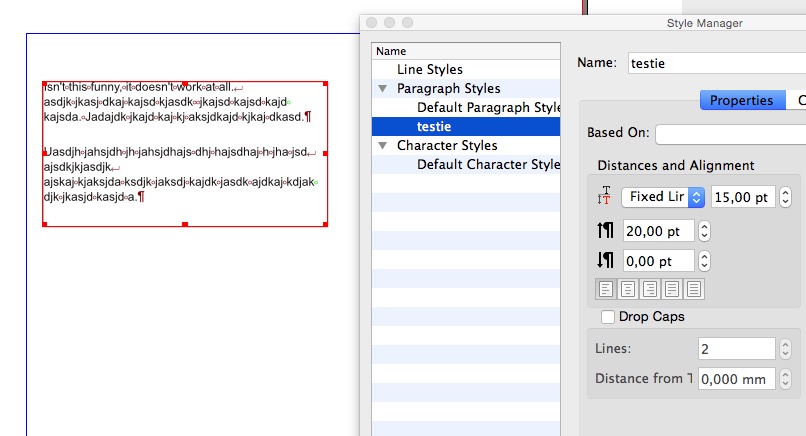Select the forced justify alignment icon
The image size is (806, 436).
click(694, 289)
